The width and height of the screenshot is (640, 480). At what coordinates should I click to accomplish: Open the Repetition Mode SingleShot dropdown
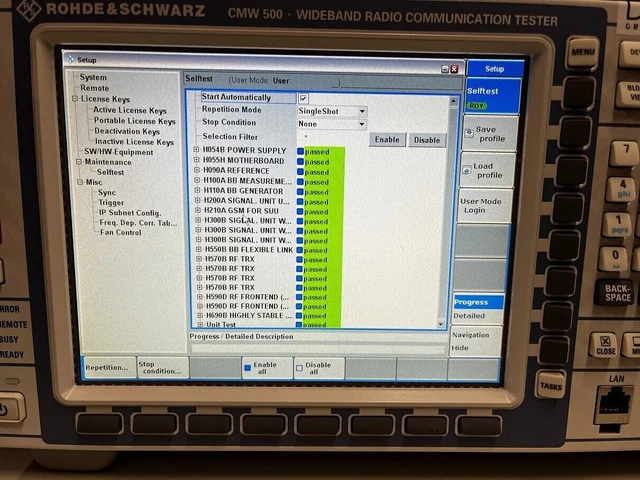click(x=332, y=111)
